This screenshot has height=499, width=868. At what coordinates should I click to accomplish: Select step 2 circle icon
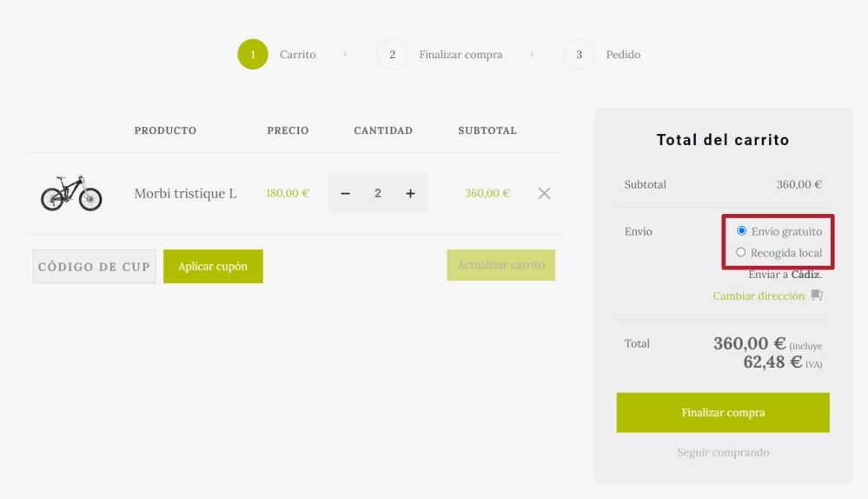click(392, 55)
